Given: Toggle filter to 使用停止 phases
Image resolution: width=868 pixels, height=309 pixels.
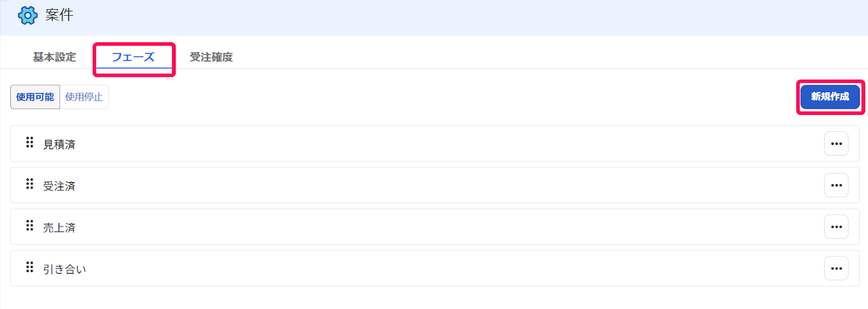Looking at the screenshot, I should click(84, 97).
